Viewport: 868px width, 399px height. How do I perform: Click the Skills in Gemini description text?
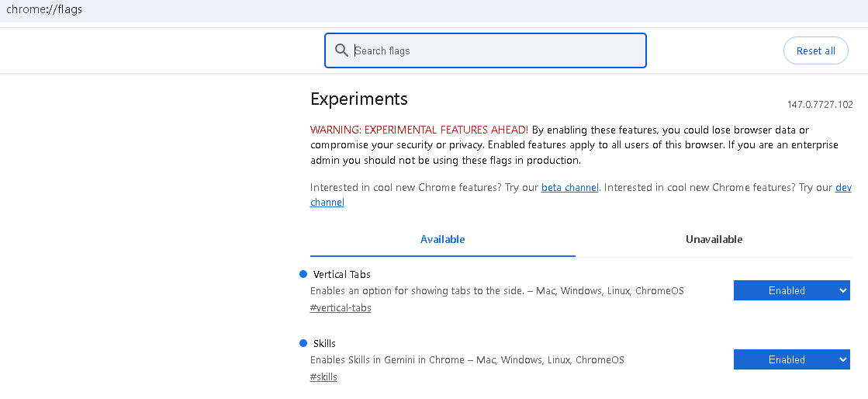(467, 360)
